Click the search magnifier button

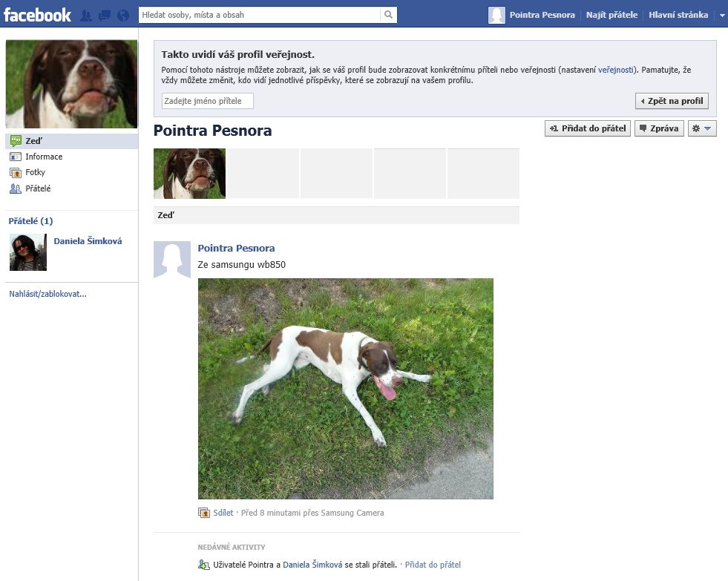388,15
